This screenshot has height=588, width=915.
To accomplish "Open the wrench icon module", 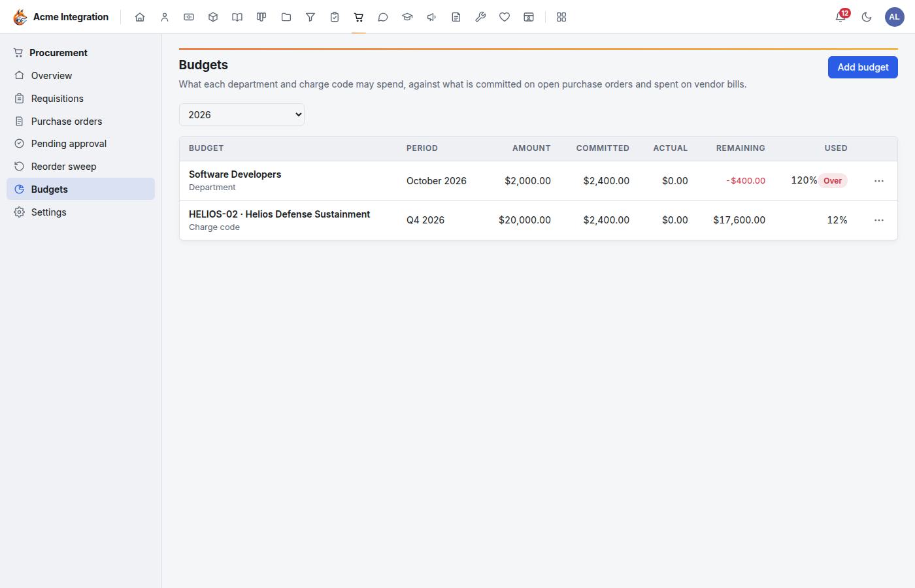I will [480, 17].
